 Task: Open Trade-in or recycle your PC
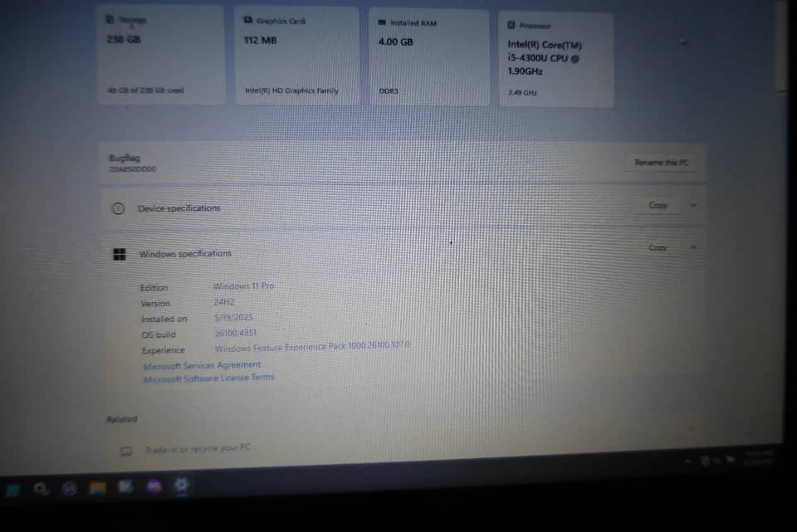pos(198,449)
